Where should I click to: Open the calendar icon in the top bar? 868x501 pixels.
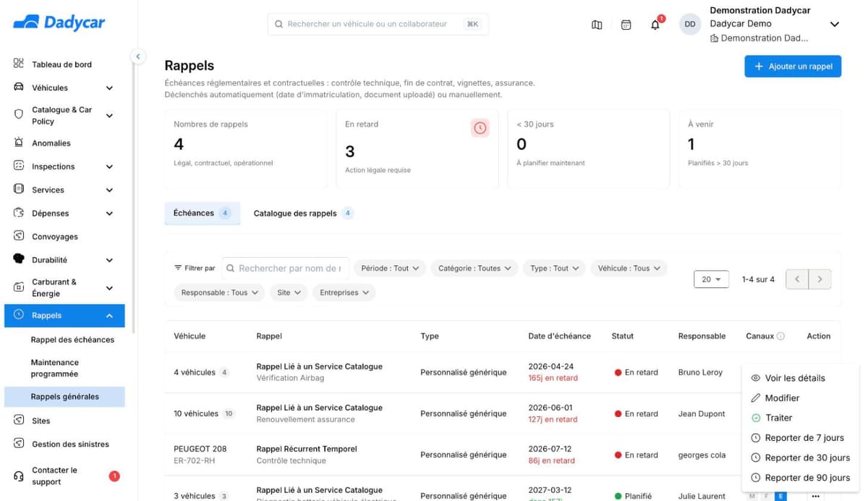coord(626,25)
